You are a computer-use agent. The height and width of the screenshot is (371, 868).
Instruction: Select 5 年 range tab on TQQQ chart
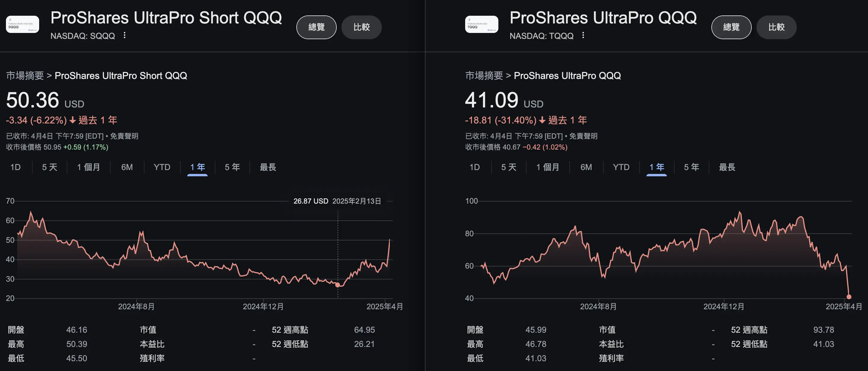pyautogui.click(x=692, y=167)
